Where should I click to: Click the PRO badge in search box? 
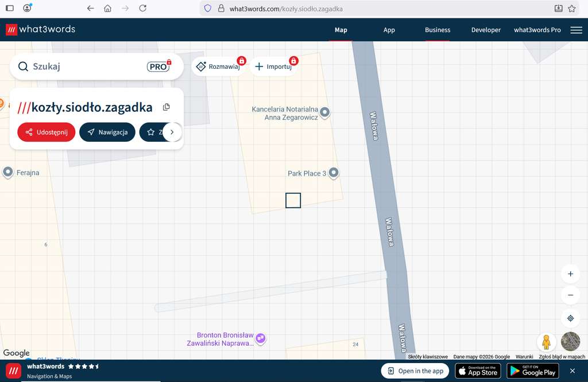click(159, 66)
